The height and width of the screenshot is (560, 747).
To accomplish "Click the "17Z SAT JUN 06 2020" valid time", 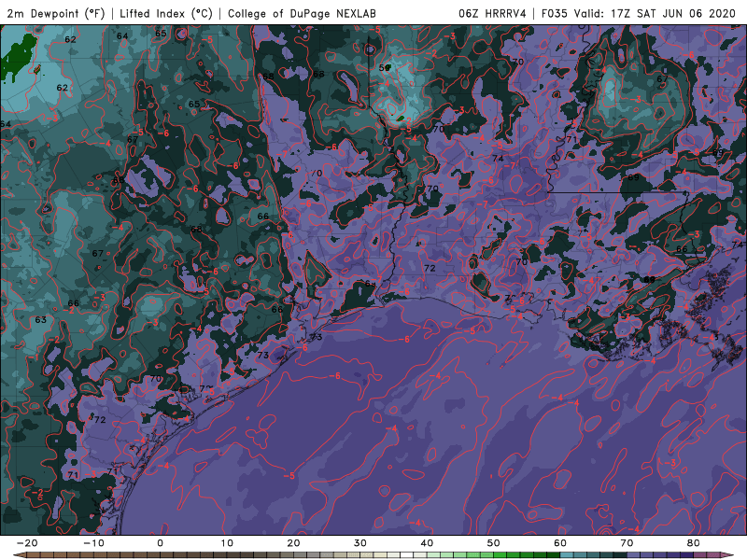I will 673,13.
